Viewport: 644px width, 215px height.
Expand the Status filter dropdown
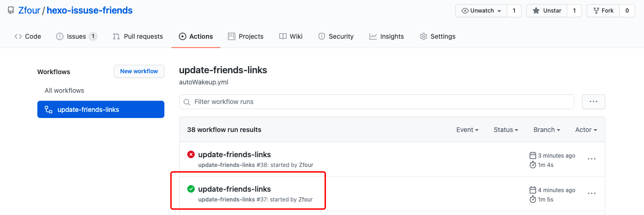[506, 130]
